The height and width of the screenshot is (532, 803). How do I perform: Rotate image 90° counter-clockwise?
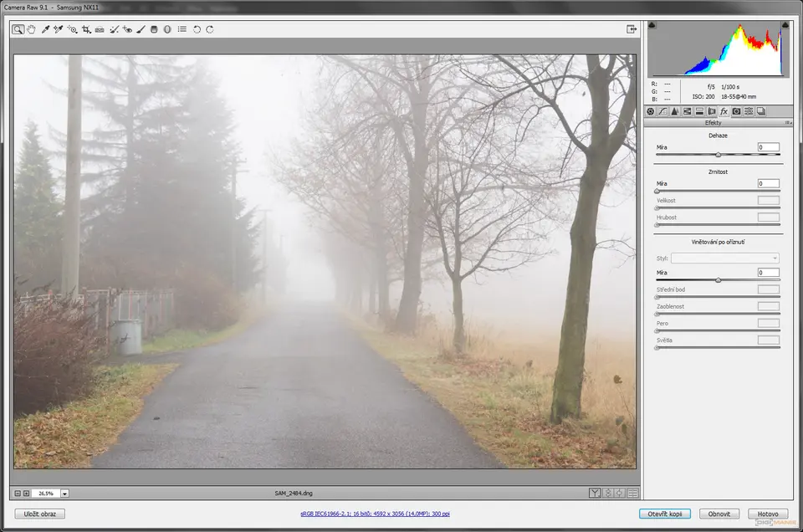(197, 29)
